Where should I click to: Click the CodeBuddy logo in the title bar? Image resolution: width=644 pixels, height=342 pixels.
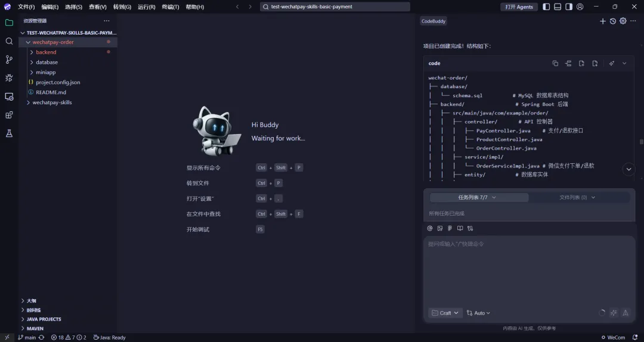[x=7, y=7]
